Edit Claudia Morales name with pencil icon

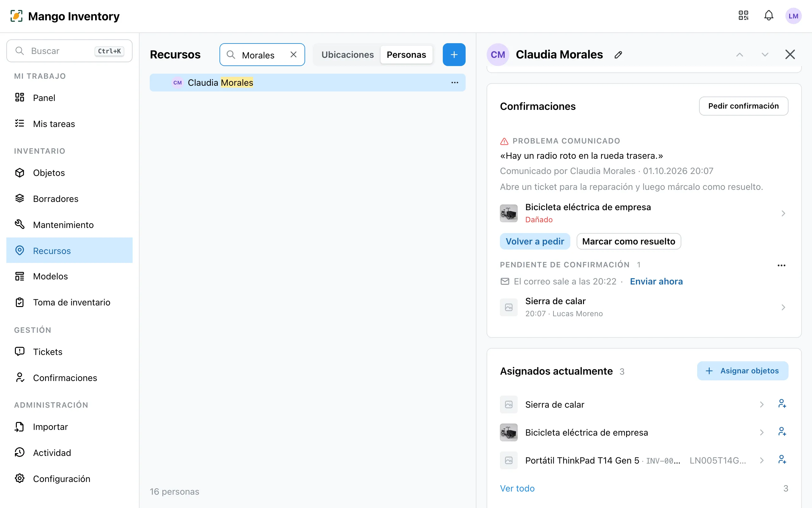tap(619, 54)
